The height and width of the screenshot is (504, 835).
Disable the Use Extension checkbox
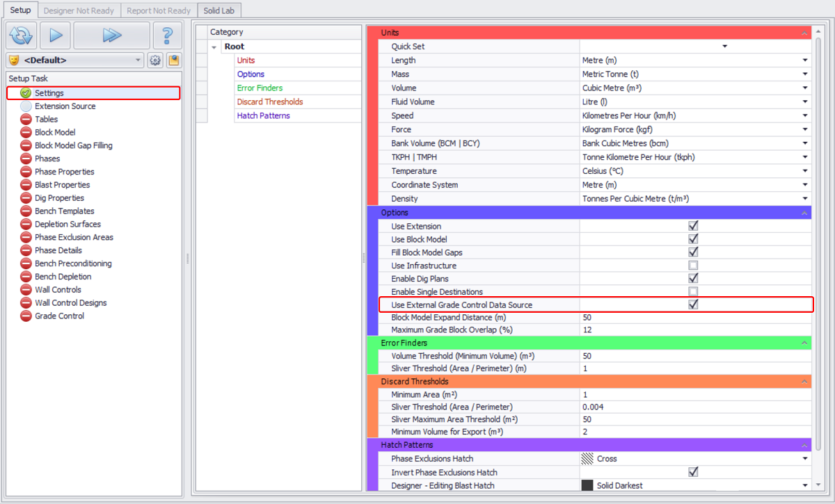tap(692, 226)
